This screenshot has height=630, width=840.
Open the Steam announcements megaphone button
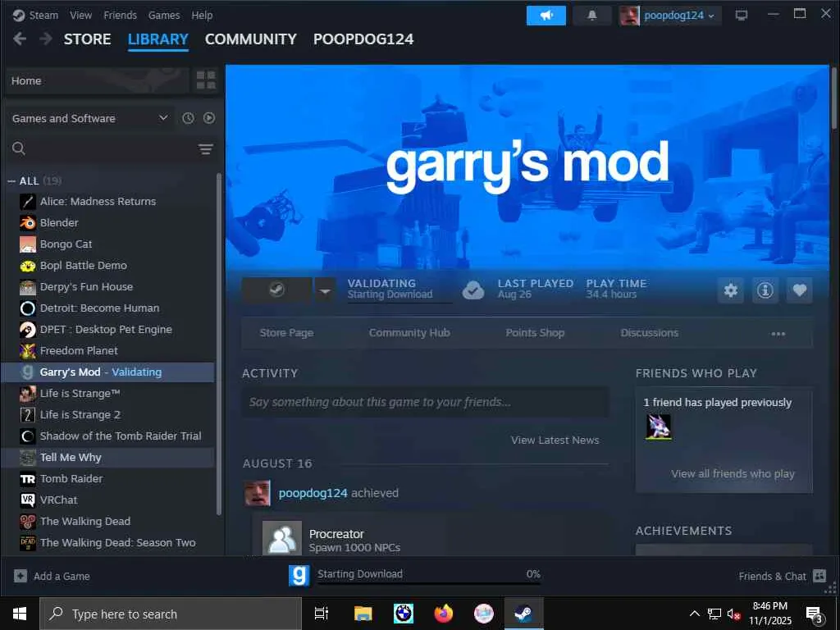[x=546, y=16]
